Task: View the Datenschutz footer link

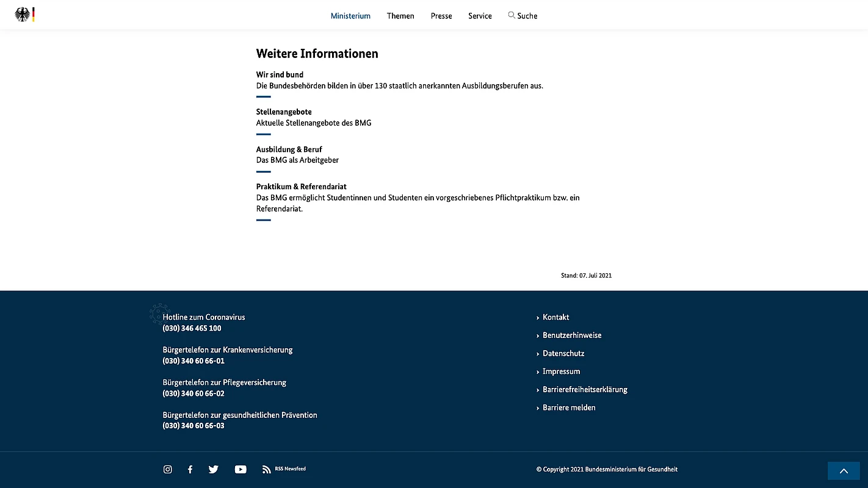Action: tap(563, 353)
